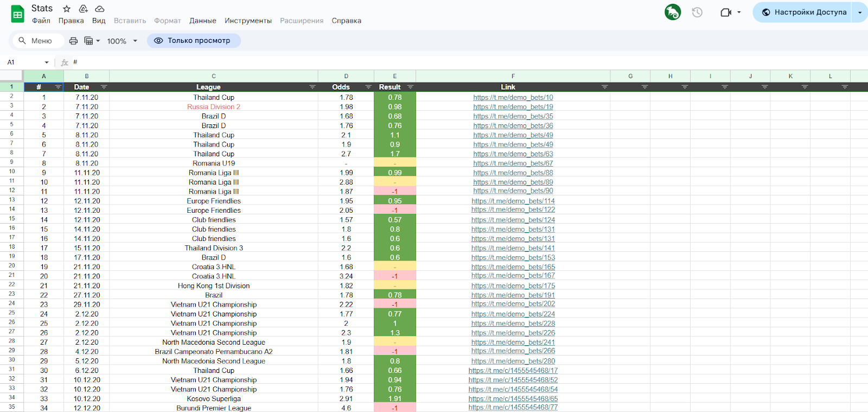This screenshot has width=868, height=412.
Task: Open link demo_bets/19
Action: (x=513, y=107)
